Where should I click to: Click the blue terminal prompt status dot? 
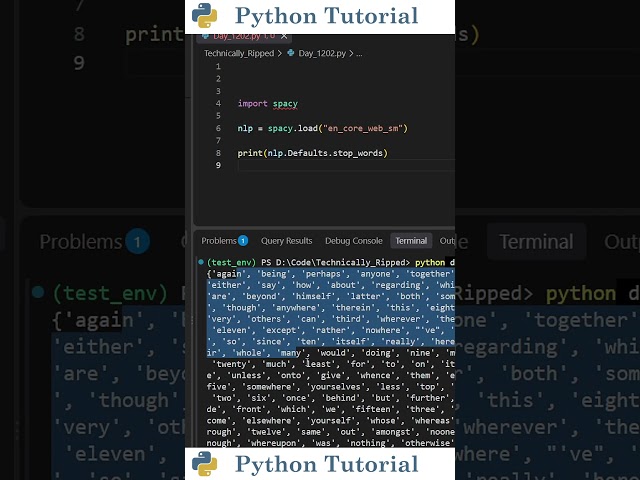tap(201, 262)
